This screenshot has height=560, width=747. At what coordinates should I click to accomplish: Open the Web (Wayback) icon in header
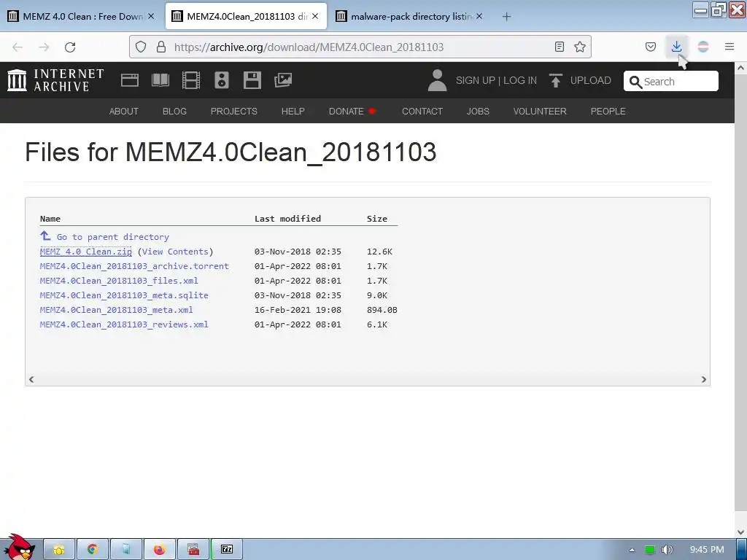(130, 80)
